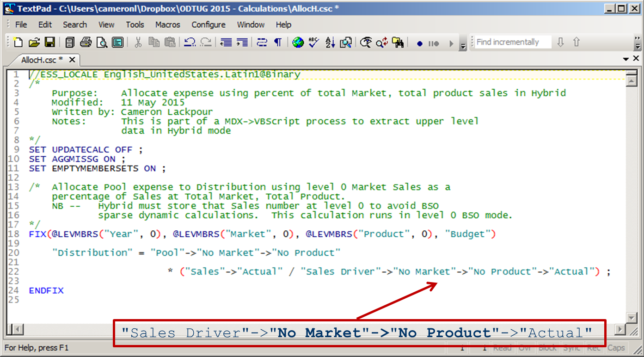Click the vertical scrollbar down arrow
Viewport: 644px width, 357px height.
(631, 317)
